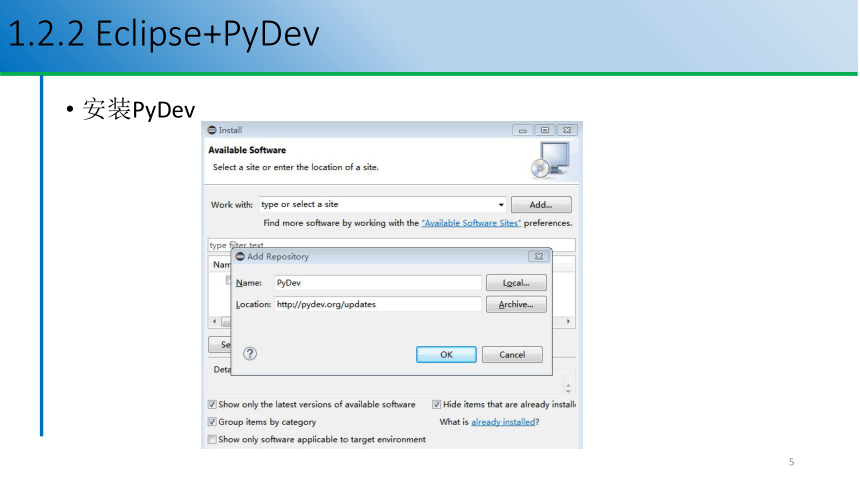The width and height of the screenshot is (860, 484).
Task: Click the type filter text field
Action: tap(392, 245)
